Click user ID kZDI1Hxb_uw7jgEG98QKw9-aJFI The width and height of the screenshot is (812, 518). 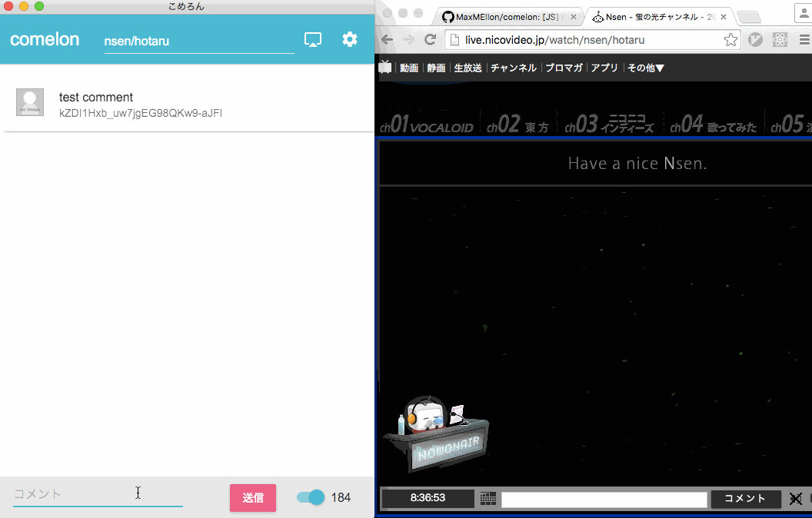141,113
